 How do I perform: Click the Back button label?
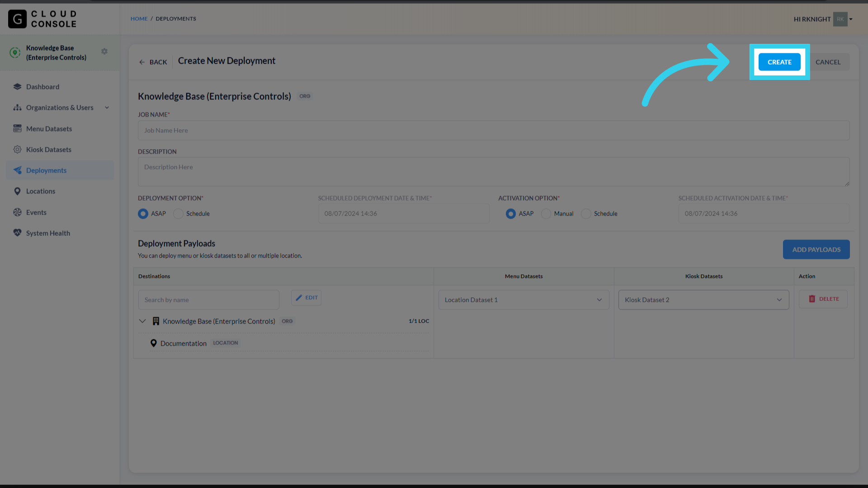158,62
